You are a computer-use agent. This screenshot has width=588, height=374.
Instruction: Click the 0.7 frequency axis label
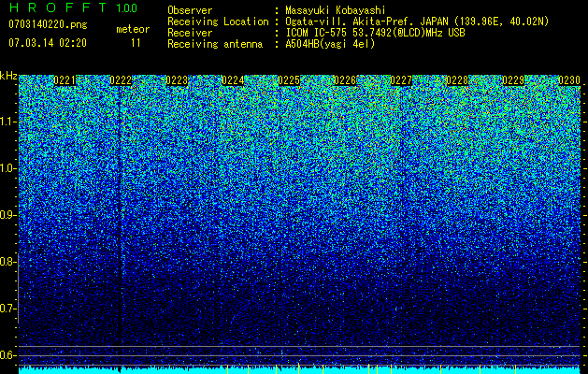click(7, 309)
